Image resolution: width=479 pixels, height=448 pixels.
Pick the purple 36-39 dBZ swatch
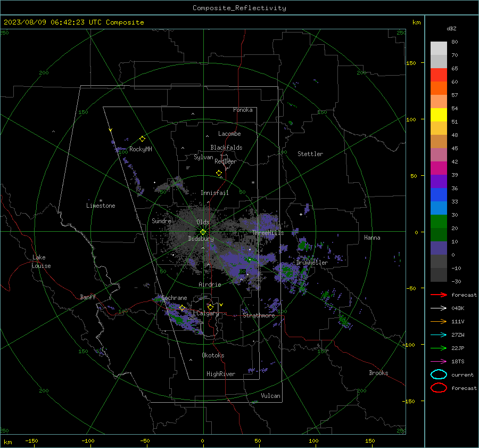(439, 182)
